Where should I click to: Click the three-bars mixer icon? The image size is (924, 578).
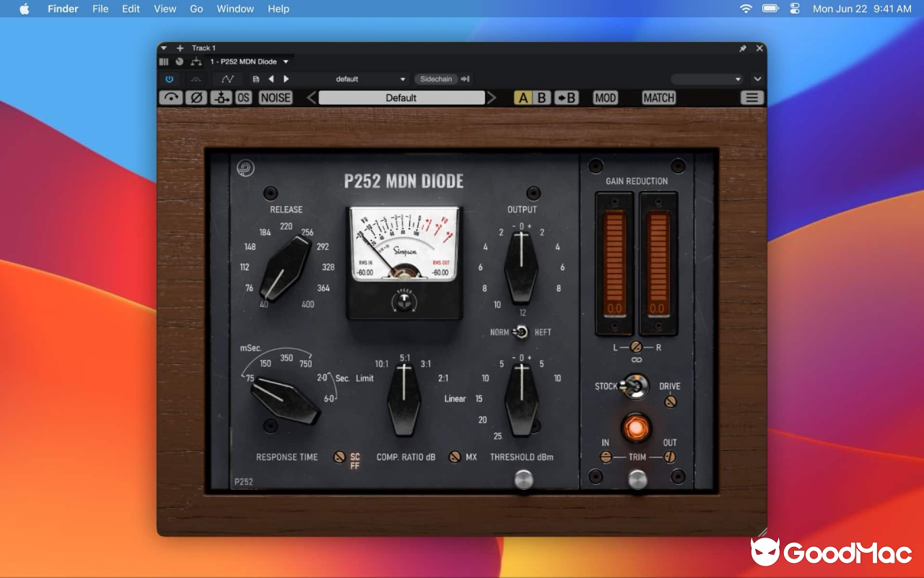(x=163, y=62)
